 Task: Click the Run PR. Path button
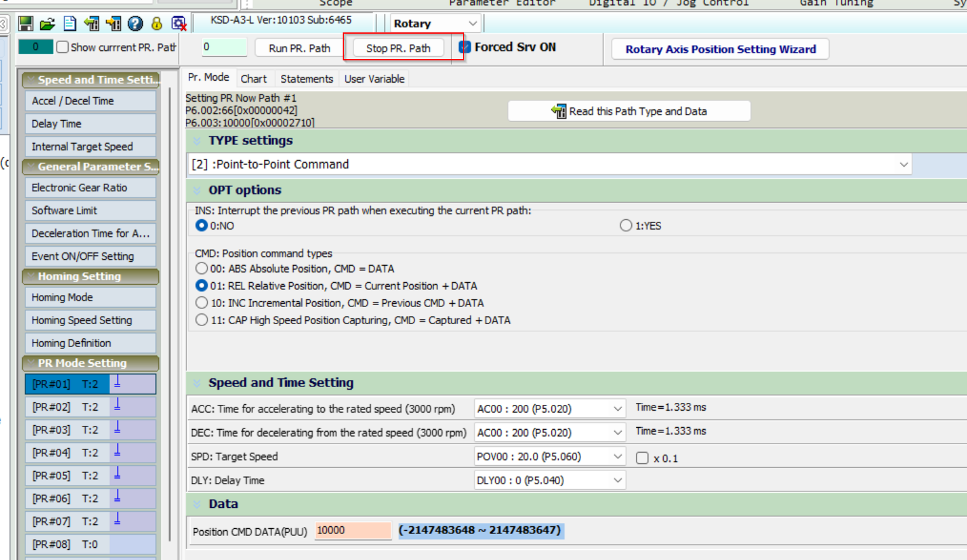[299, 48]
